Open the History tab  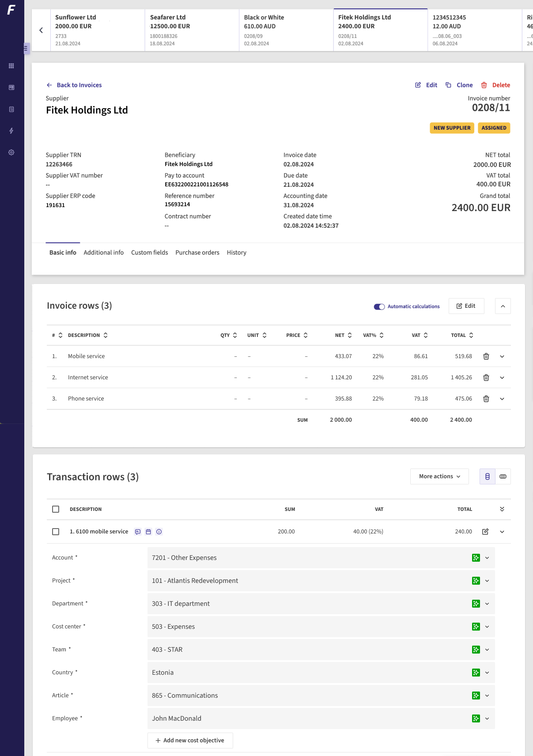pyautogui.click(x=237, y=253)
